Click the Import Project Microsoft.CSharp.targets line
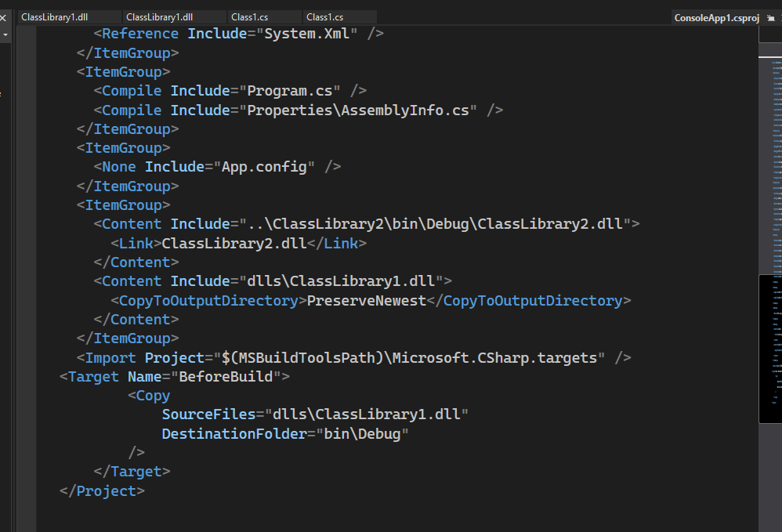 [x=354, y=358]
